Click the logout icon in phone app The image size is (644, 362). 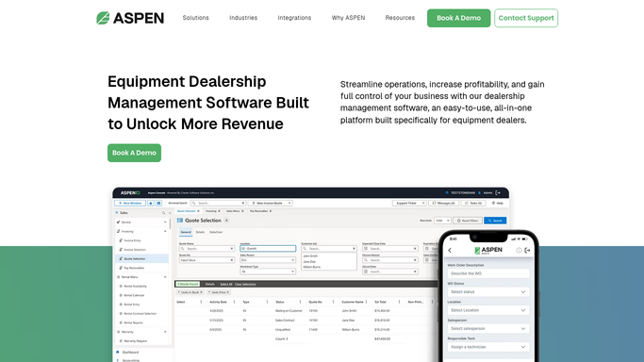(527, 251)
